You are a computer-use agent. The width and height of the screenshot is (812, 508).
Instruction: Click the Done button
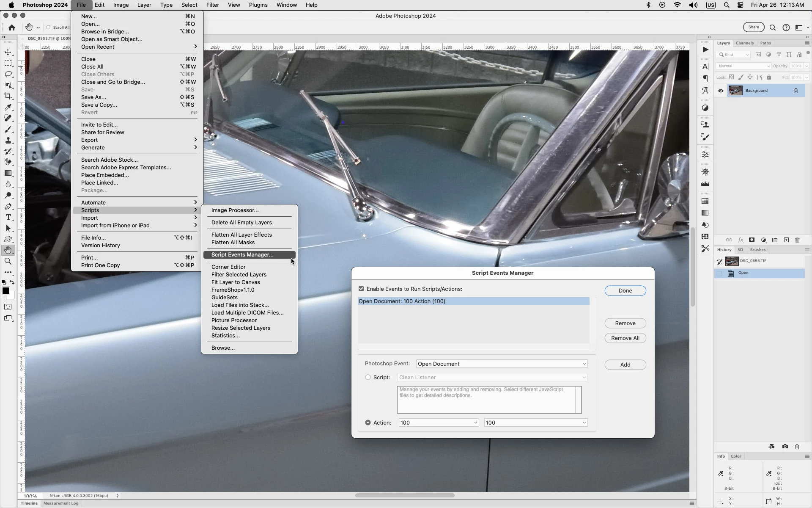625,291
